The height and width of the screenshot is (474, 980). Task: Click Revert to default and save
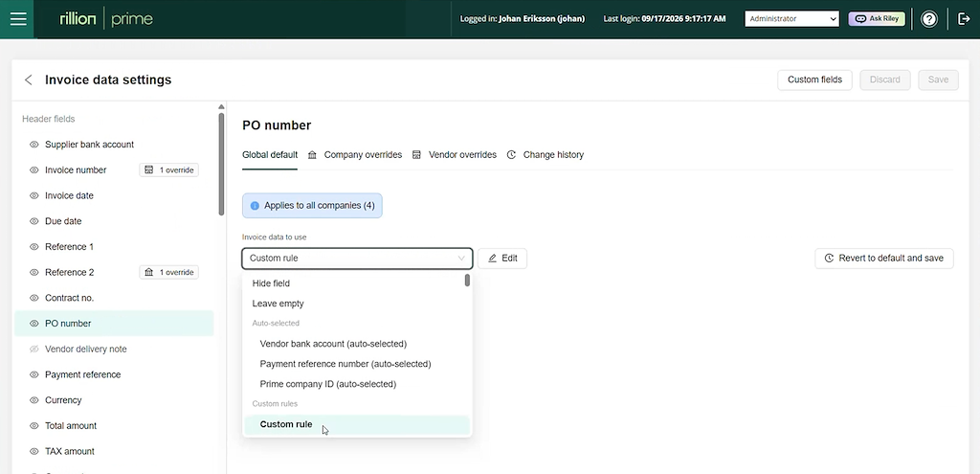point(883,259)
